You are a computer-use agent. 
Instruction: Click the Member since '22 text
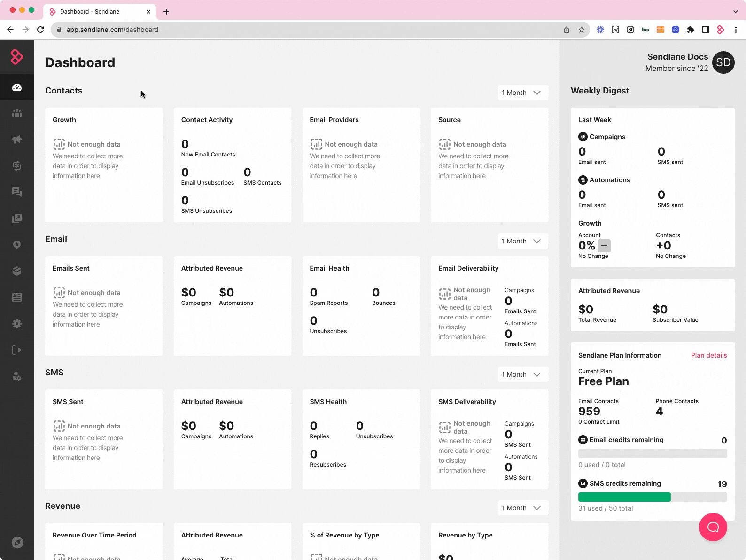coord(676,69)
